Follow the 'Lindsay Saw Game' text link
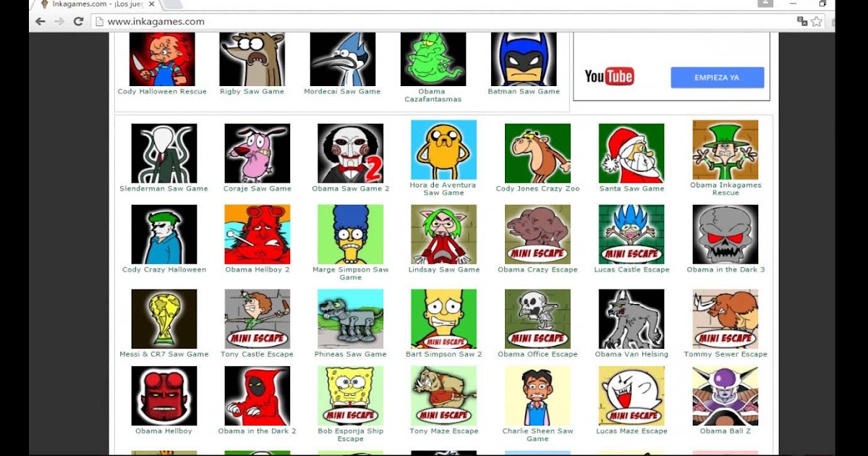Image resolution: width=868 pixels, height=456 pixels. (x=443, y=270)
